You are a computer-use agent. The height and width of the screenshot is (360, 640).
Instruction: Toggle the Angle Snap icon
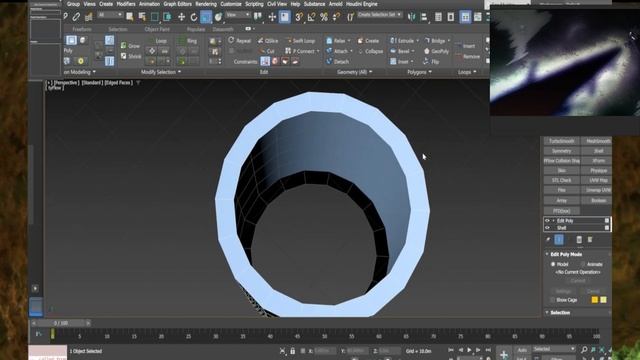tap(311, 17)
